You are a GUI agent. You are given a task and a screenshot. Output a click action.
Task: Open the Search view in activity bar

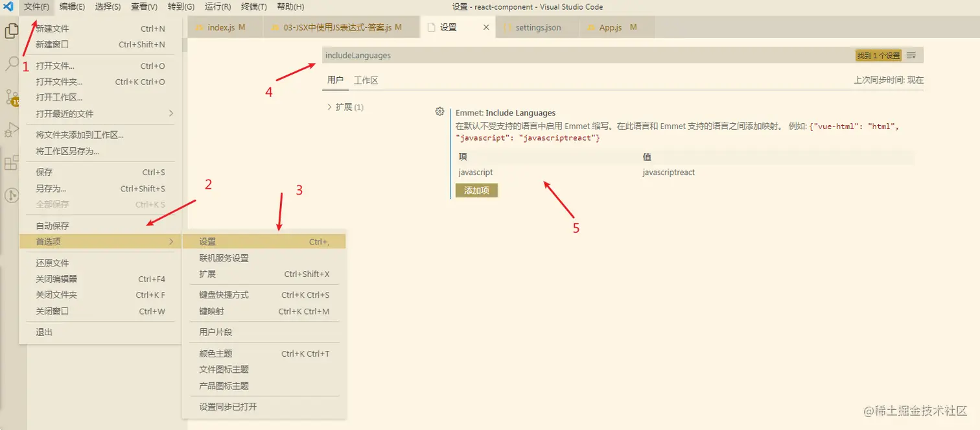pyautogui.click(x=11, y=64)
